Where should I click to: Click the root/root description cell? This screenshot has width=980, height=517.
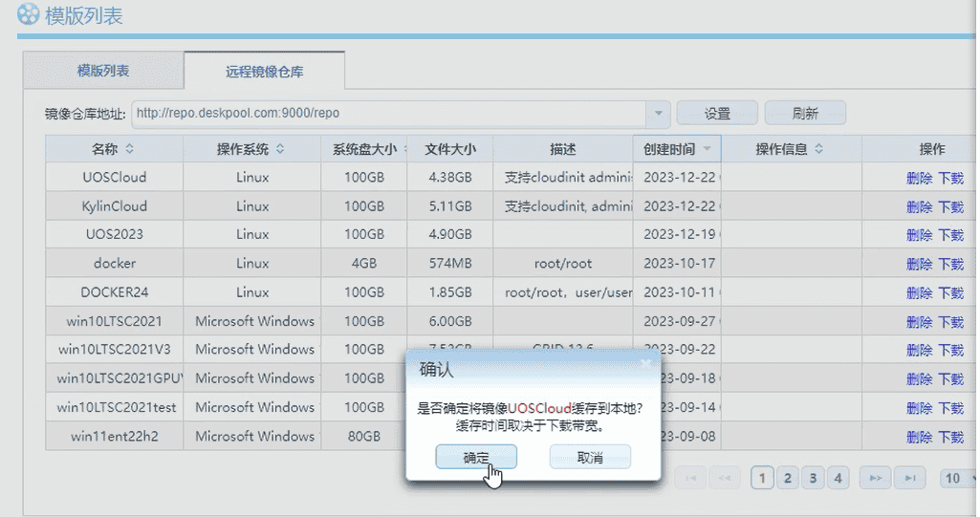pyautogui.click(x=562, y=263)
